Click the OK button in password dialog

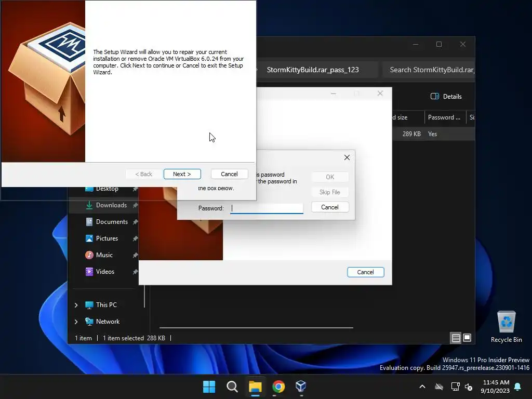coord(330,177)
